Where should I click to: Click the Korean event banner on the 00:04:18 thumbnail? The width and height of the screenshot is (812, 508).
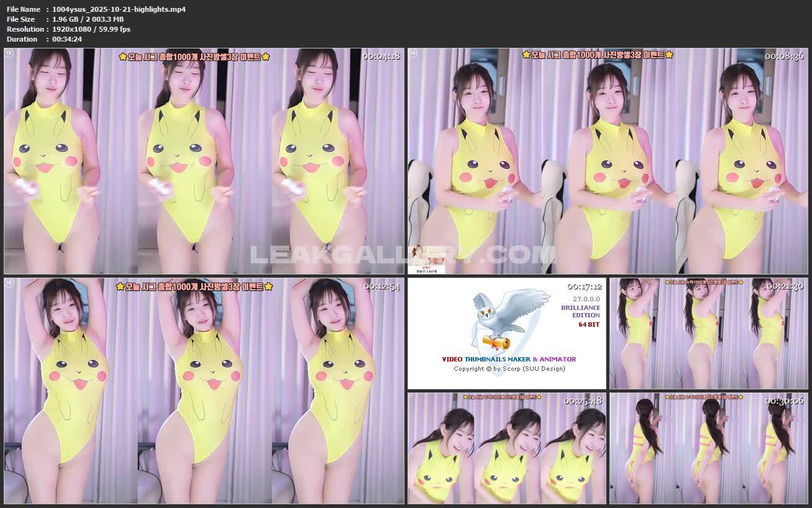tap(194, 57)
